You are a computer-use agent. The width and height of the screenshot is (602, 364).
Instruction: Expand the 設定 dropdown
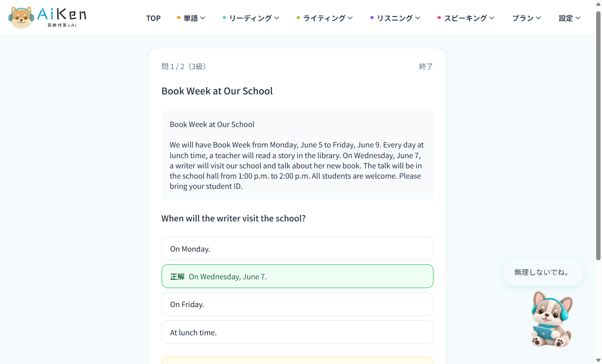[x=569, y=18]
